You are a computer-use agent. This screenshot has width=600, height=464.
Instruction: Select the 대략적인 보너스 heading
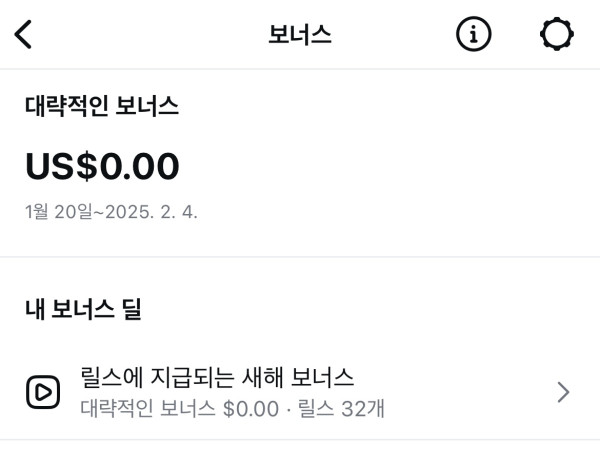tap(102, 107)
